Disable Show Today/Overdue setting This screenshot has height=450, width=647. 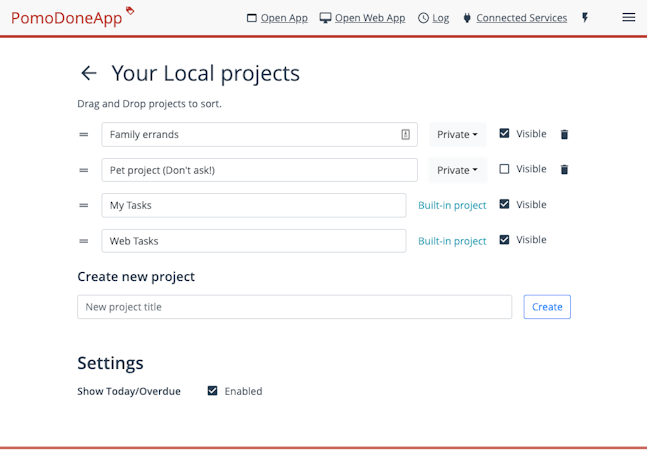[212, 391]
